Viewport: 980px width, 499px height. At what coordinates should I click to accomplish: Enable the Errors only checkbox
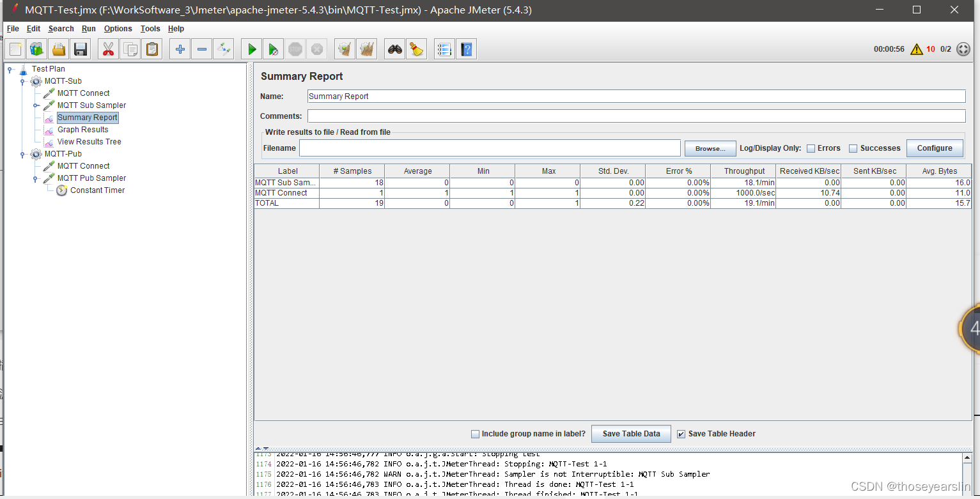point(811,148)
